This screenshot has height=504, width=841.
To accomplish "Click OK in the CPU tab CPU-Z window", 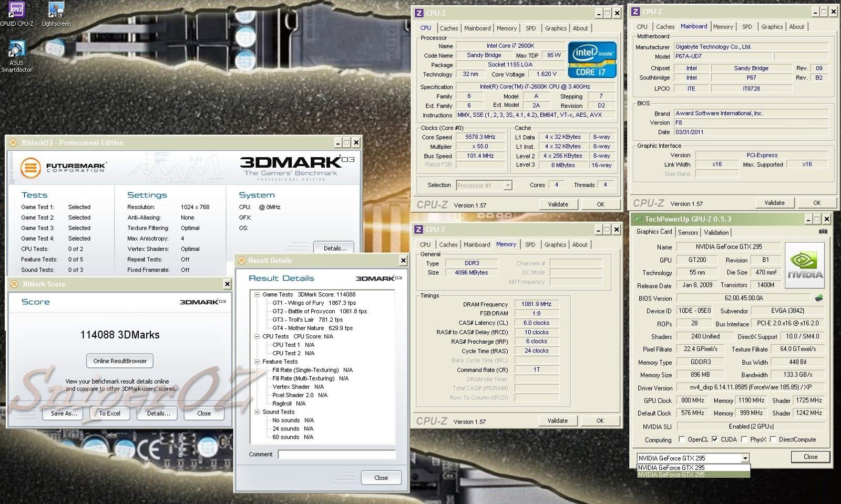I will (x=600, y=204).
